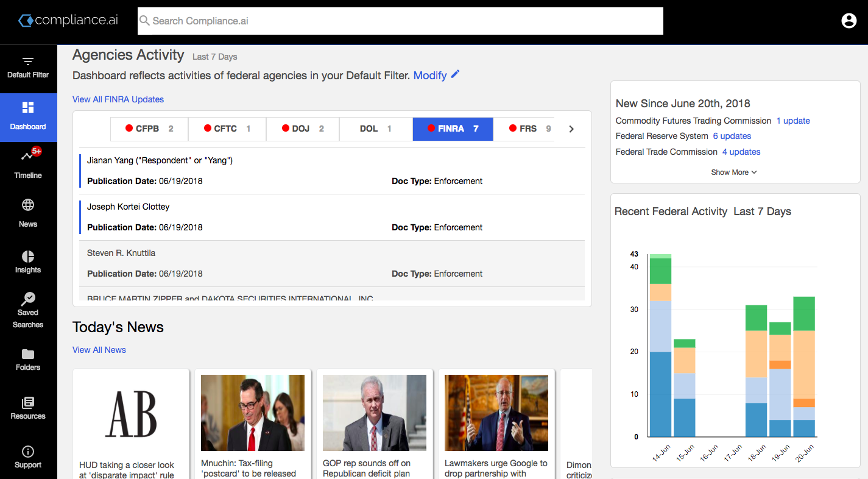Open Saved Searches in sidebar
The width and height of the screenshot is (868, 479).
[28, 310]
